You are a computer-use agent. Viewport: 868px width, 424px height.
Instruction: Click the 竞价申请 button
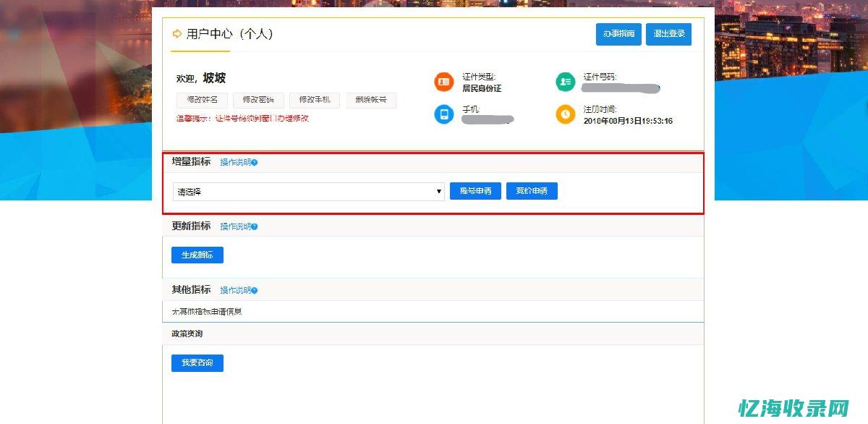(532, 191)
